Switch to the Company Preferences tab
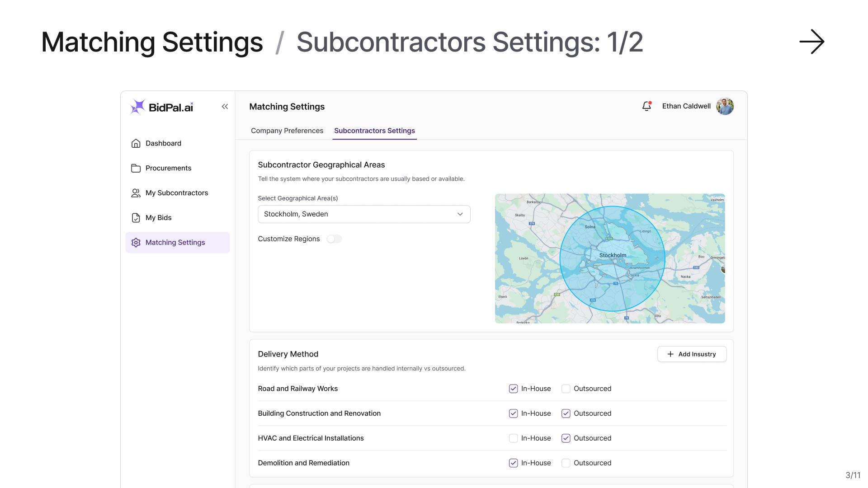 coord(287,131)
